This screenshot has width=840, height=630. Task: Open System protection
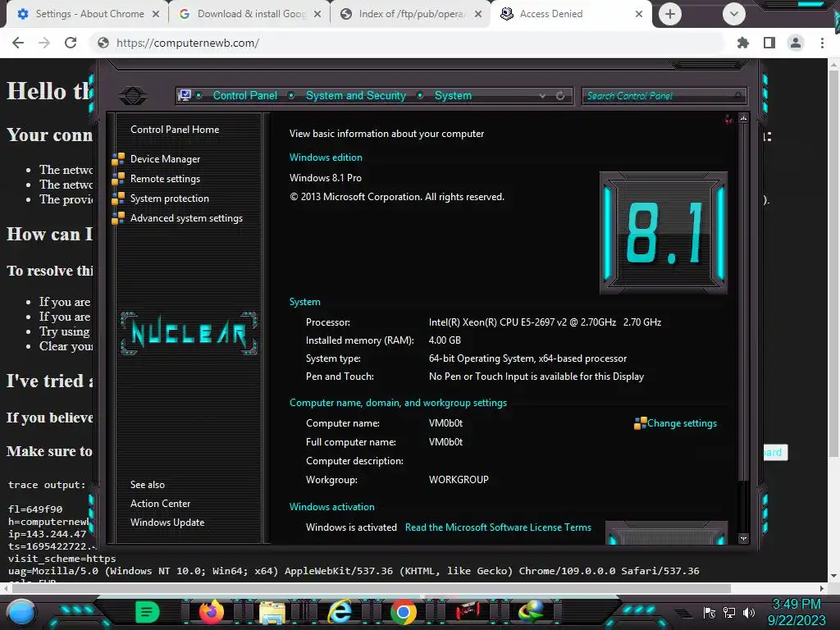[x=169, y=199]
